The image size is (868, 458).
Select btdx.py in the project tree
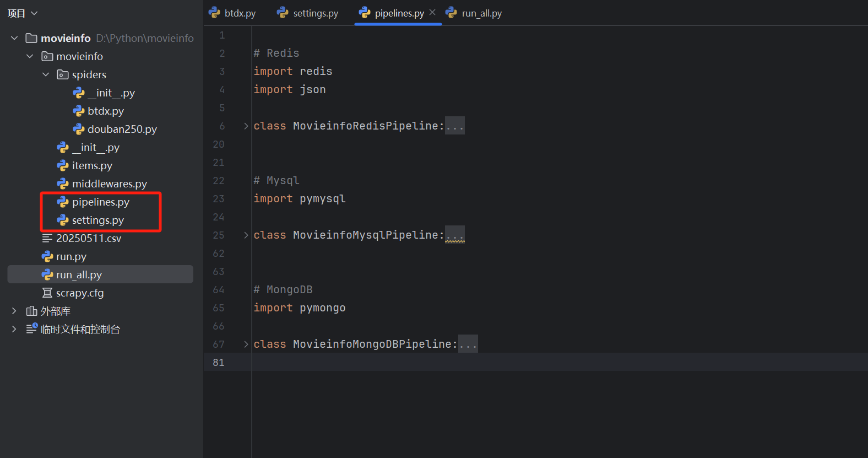coord(106,111)
